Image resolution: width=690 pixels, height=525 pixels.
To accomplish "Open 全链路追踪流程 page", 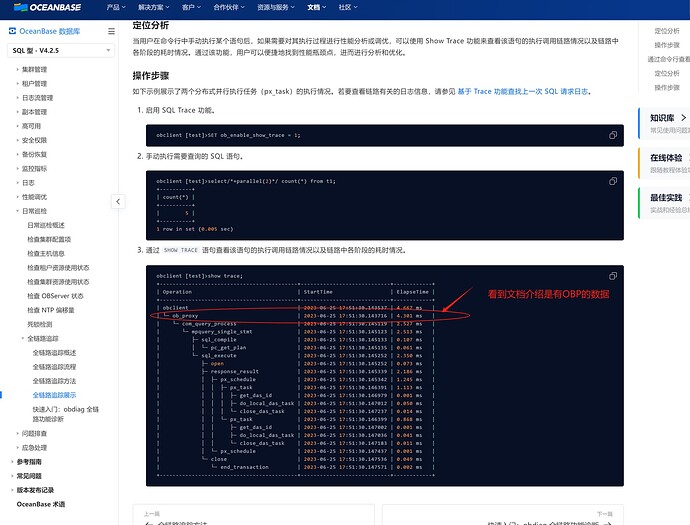I will 54,367.
